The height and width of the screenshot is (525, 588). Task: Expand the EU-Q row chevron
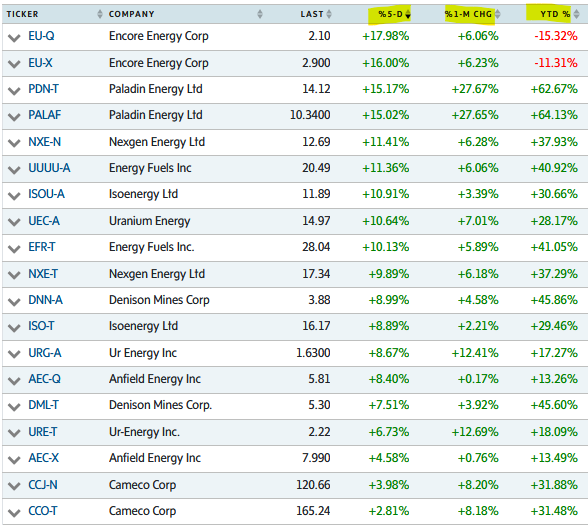[14, 38]
